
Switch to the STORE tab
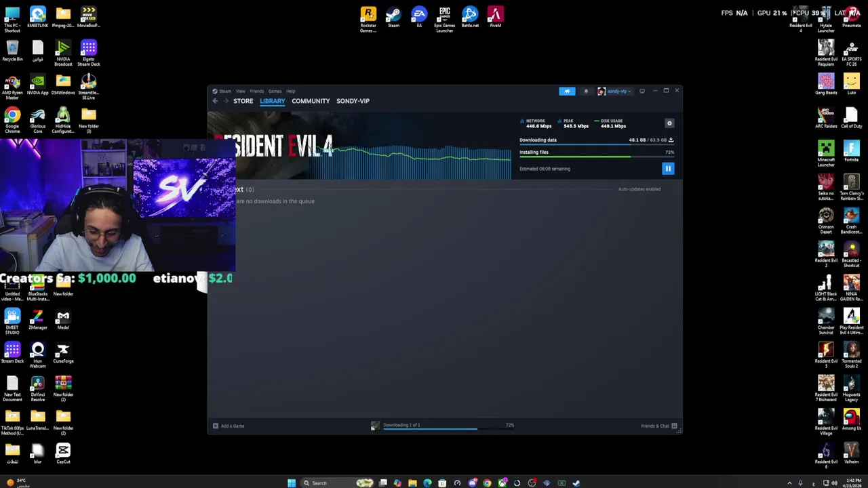coord(243,101)
